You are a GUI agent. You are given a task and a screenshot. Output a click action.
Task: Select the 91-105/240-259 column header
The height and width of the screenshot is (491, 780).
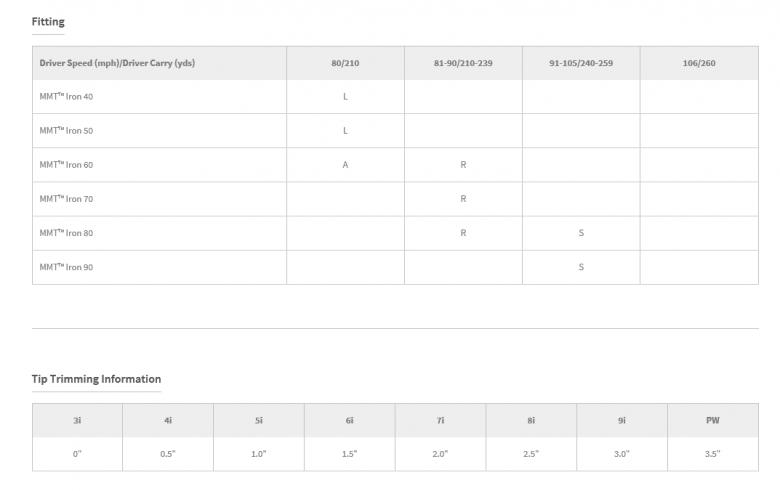(581, 63)
